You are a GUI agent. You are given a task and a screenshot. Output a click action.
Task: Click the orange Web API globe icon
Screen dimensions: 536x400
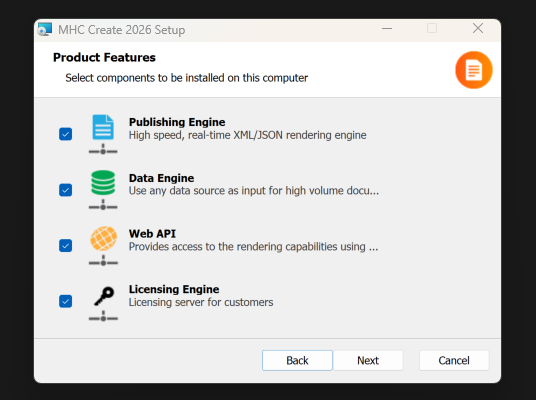(x=104, y=238)
